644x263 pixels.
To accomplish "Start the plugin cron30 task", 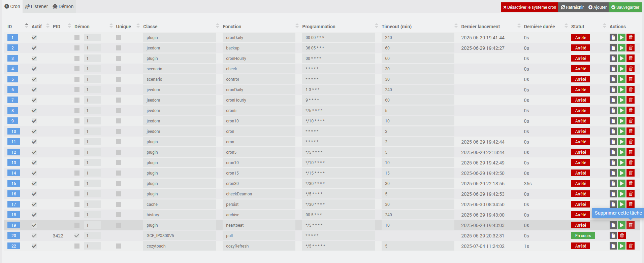I will coord(622,184).
